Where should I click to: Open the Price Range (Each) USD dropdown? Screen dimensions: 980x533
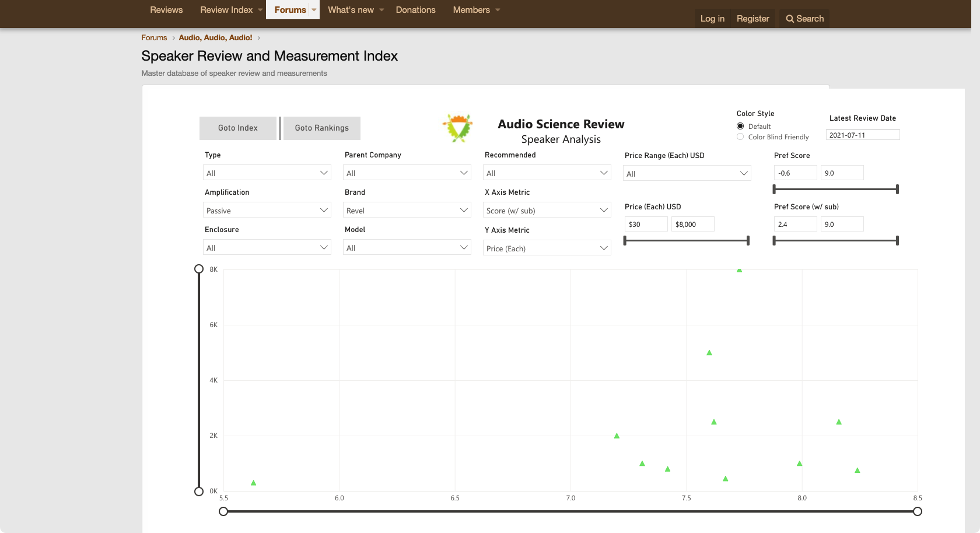pos(687,173)
